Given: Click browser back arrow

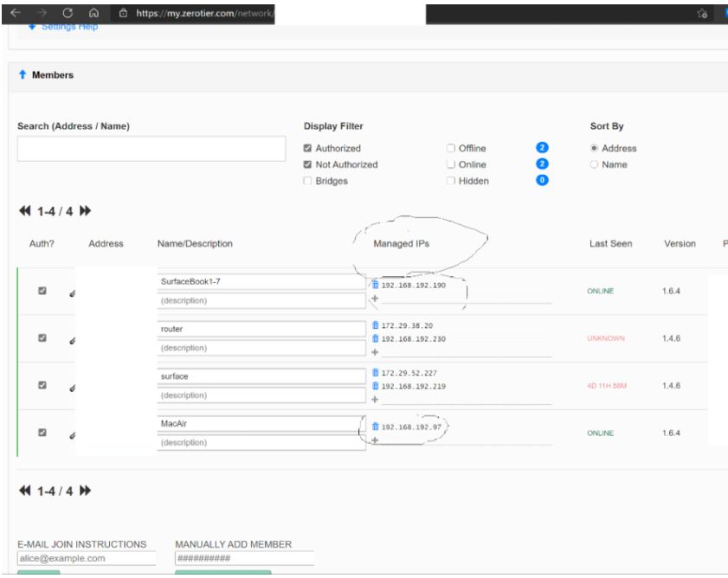Looking at the screenshot, I should [16, 12].
